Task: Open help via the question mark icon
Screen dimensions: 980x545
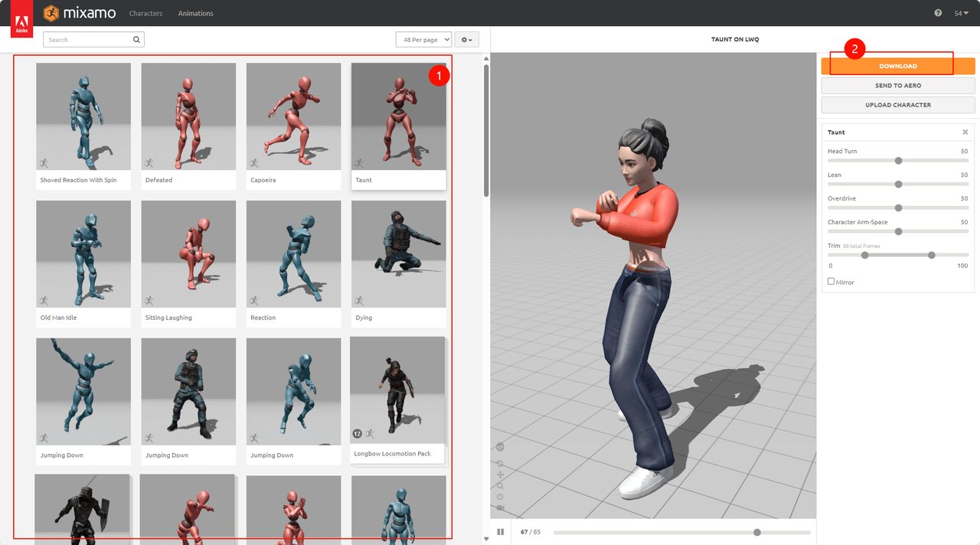Action: coord(938,13)
